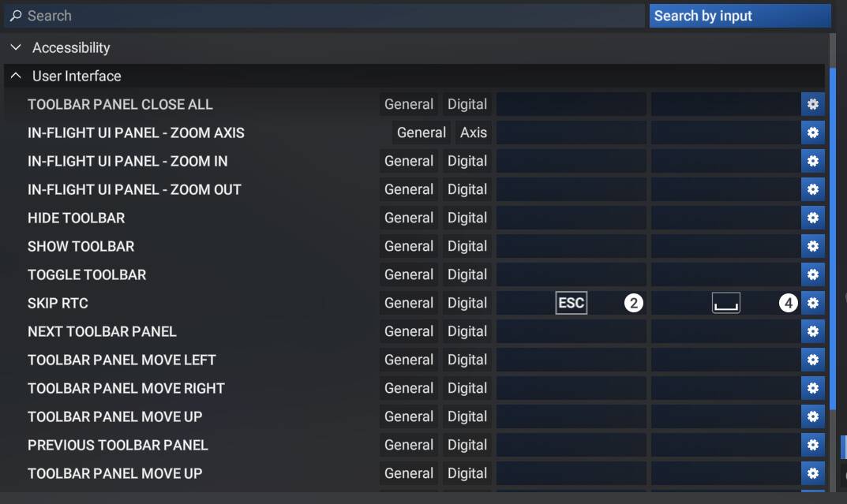Viewport: 847px width, 504px height.
Task: Click first binding slot for TOOLBAR PANEL MOVE LEFT
Action: (571, 360)
